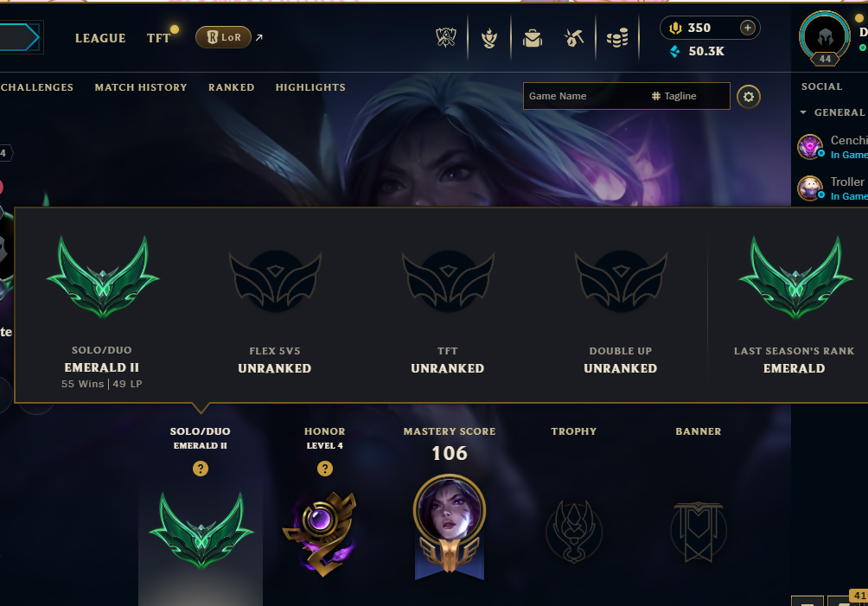Open profile settings gear icon
Image resolution: width=868 pixels, height=606 pixels.
[749, 97]
